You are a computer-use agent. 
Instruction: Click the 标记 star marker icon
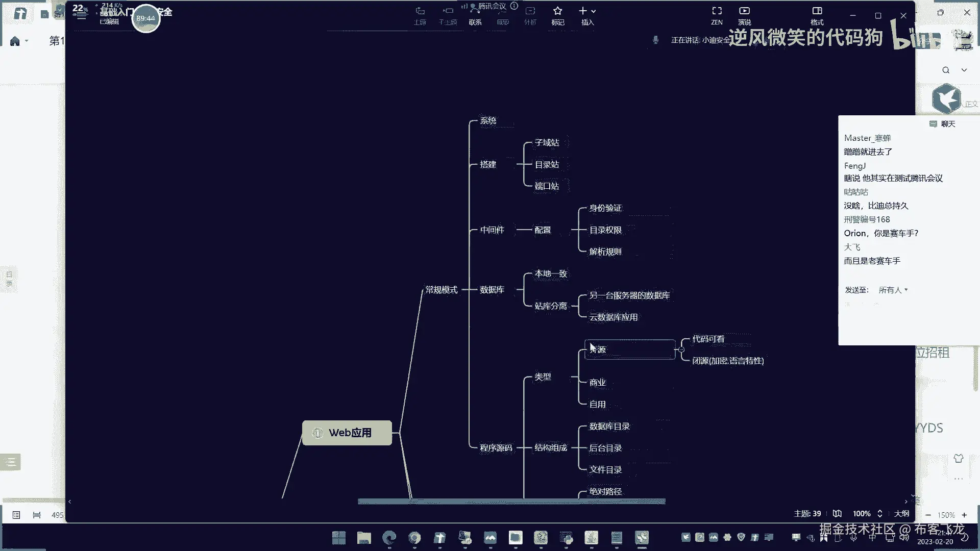tap(557, 11)
